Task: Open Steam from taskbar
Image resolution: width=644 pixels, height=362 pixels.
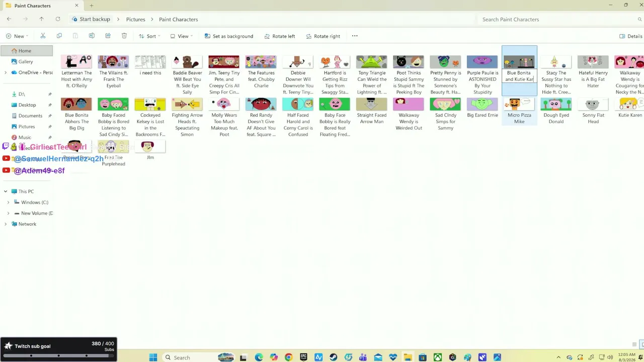Action: 333,357
